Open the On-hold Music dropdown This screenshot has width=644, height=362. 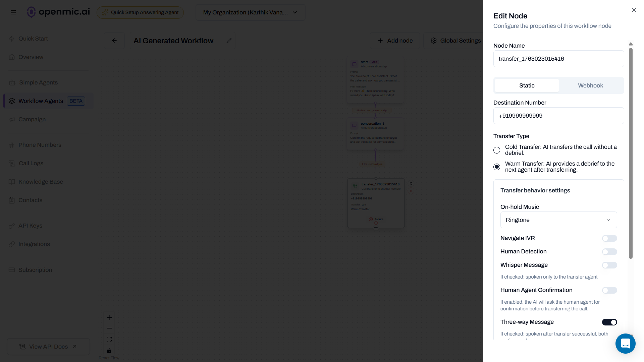pyautogui.click(x=558, y=220)
